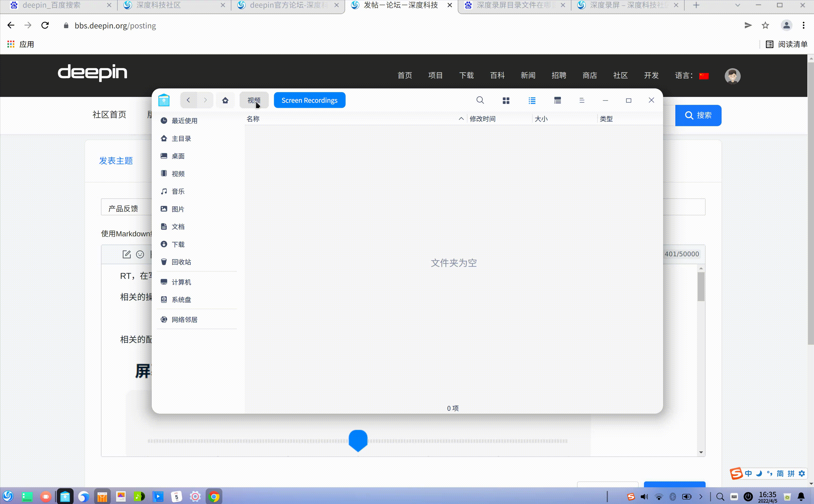Switch file manager to extended detail view
The height and width of the screenshot is (504, 814).
pyautogui.click(x=558, y=100)
